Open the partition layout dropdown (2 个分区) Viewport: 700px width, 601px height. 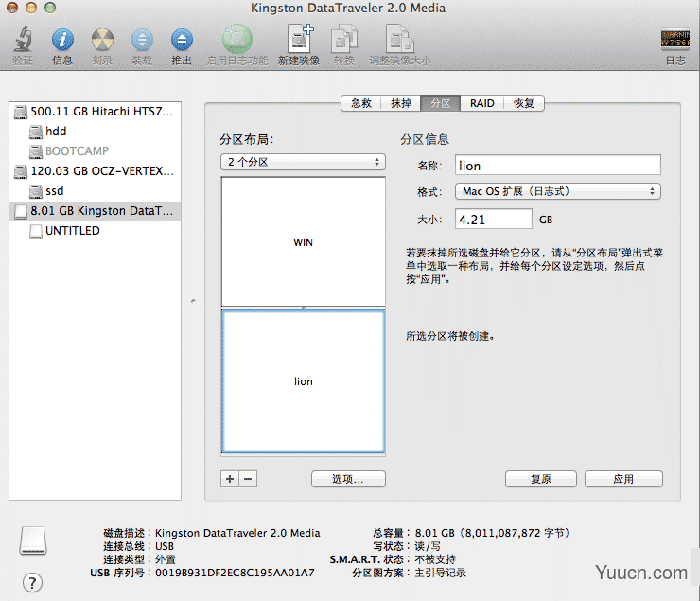click(303, 162)
